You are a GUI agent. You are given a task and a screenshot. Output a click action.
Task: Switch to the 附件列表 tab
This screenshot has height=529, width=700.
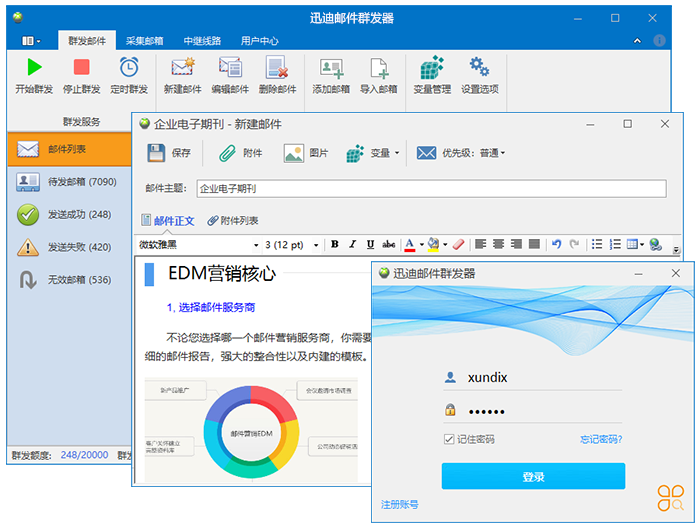click(233, 221)
